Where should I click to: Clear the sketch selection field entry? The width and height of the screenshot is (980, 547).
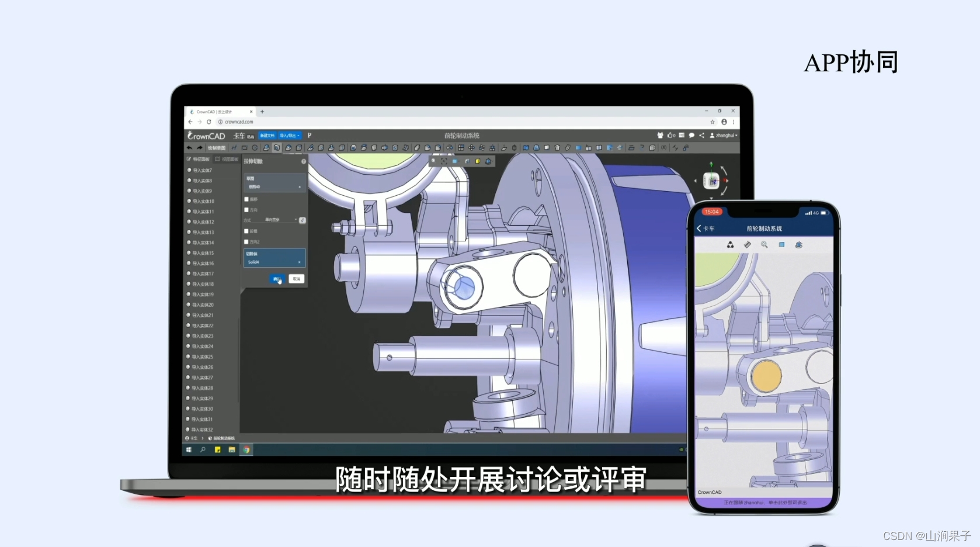(x=300, y=187)
